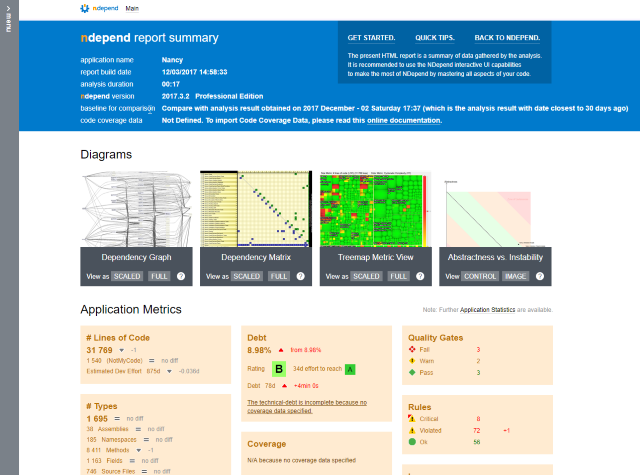
Task: Click the NDepend logo in top bar
Action: (x=99, y=8)
